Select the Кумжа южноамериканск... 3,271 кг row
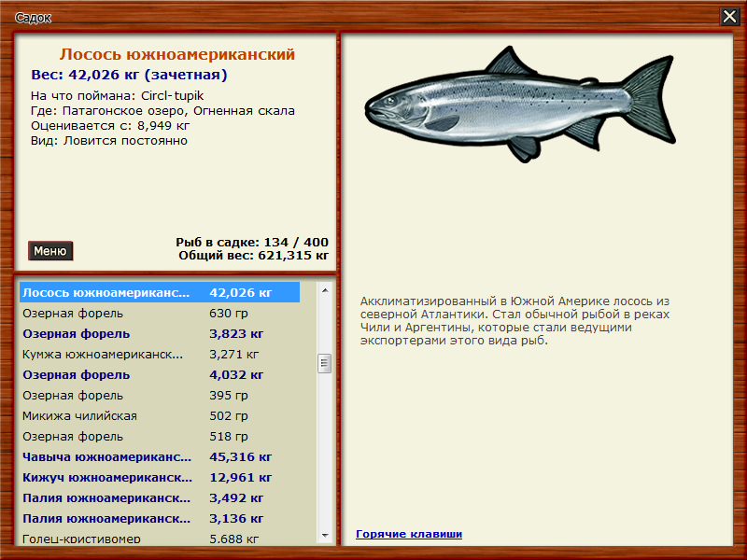 (160, 355)
